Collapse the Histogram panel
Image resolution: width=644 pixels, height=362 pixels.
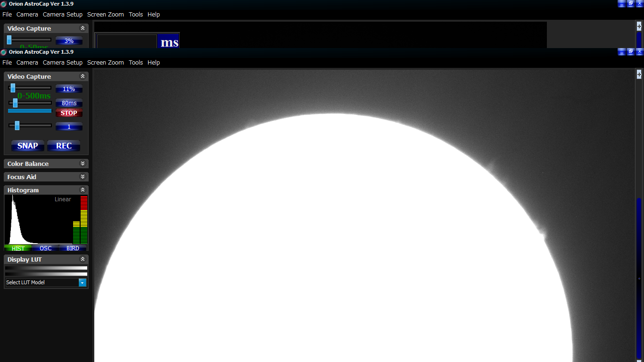pyautogui.click(x=83, y=190)
